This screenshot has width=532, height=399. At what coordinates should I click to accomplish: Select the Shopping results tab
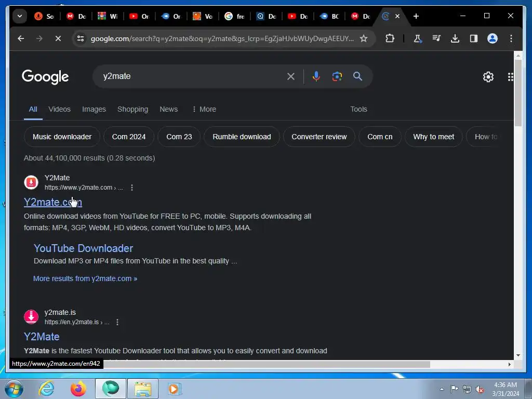132,109
